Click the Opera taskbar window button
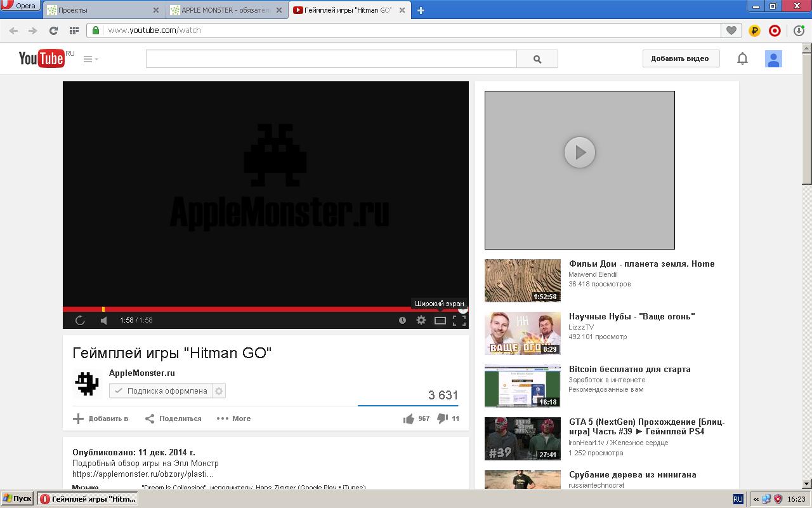 pyautogui.click(x=87, y=499)
